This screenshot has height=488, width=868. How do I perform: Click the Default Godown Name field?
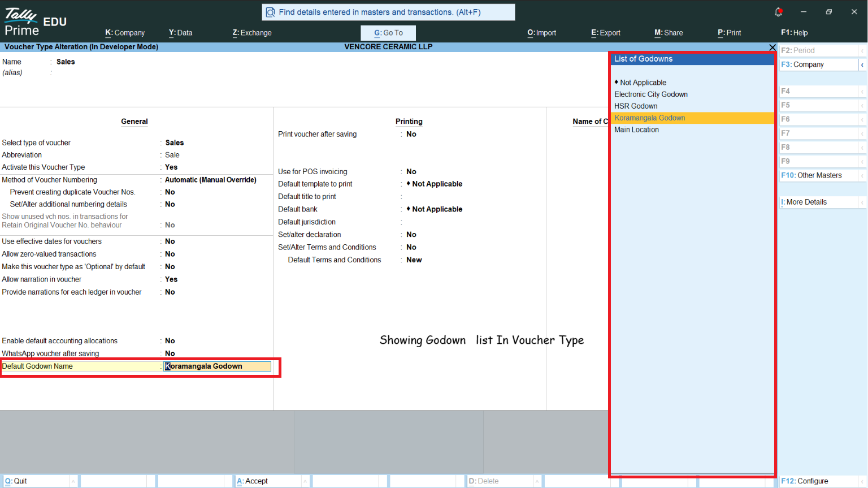click(x=217, y=366)
